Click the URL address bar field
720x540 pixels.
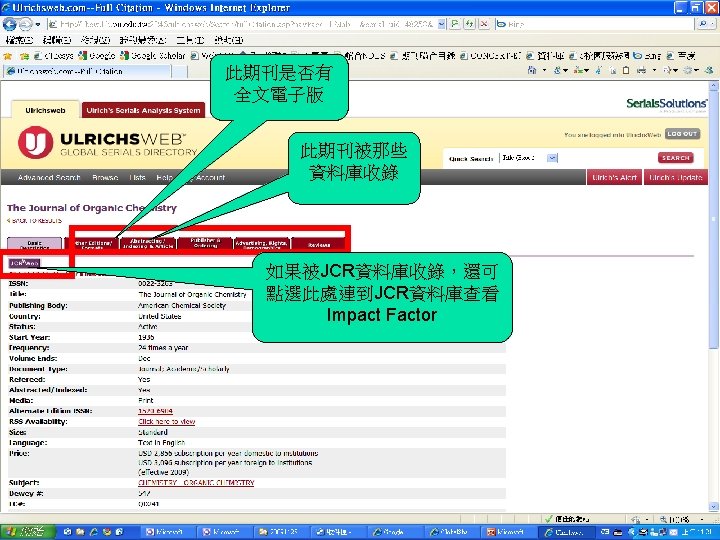[x=242, y=24]
